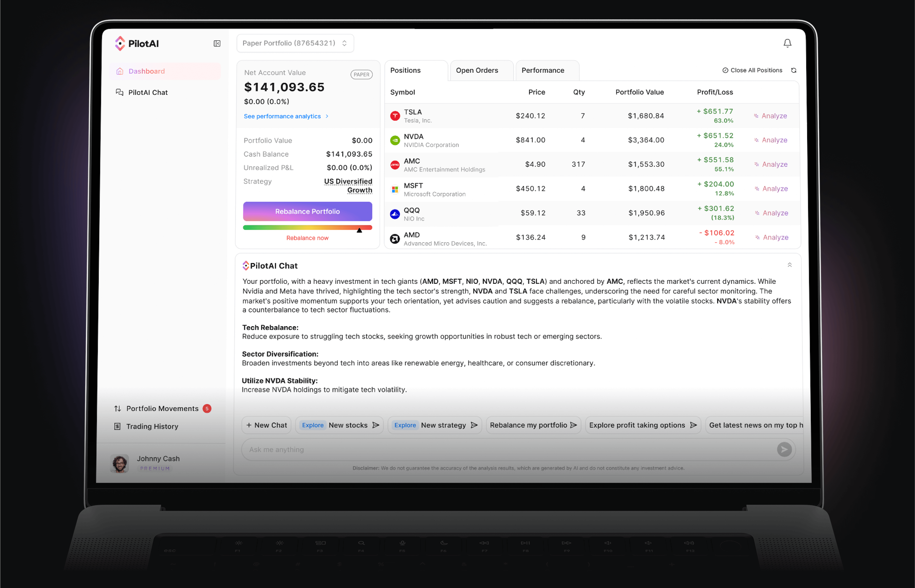The height and width of the screenshot is (588, 915).
Task: Analyze the QQQ position
Action: [x=772, y=213]
